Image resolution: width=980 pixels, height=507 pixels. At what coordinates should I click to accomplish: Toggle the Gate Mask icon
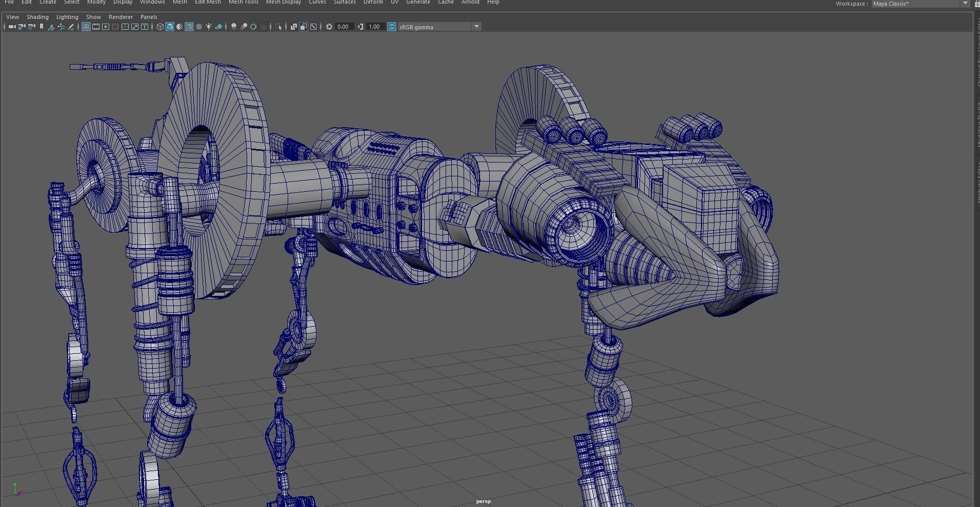(115, 27)
